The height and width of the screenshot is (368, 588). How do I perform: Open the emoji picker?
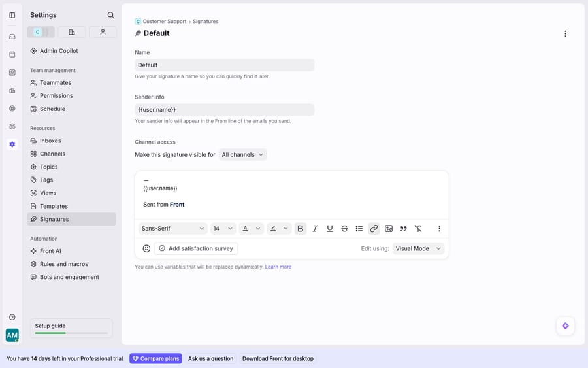coord(146,248)
